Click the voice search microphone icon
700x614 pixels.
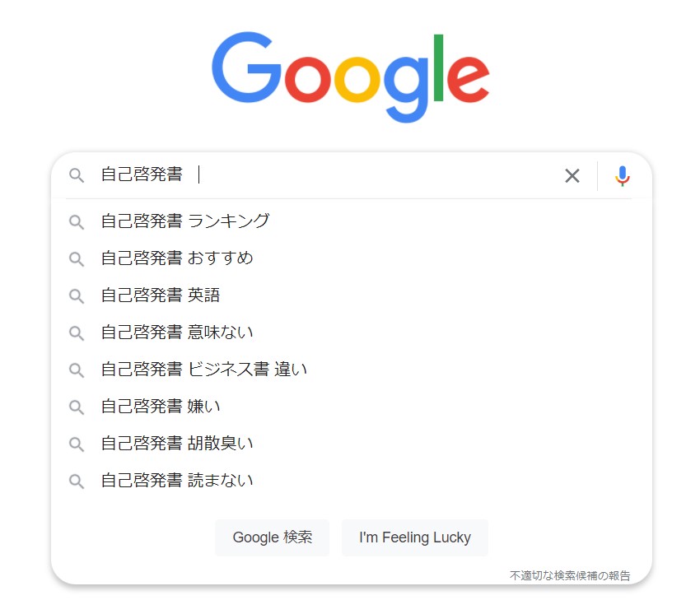[622, 176]
